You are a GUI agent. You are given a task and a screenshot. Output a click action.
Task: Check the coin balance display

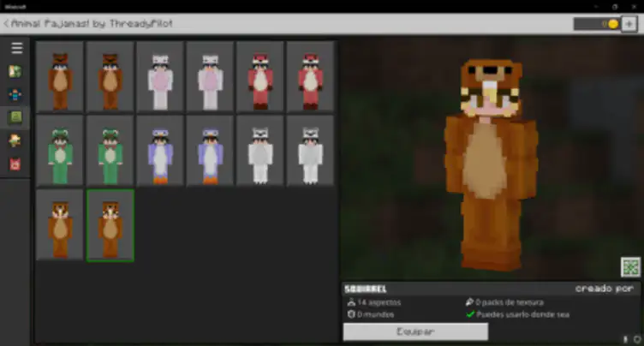coord(597,24)
